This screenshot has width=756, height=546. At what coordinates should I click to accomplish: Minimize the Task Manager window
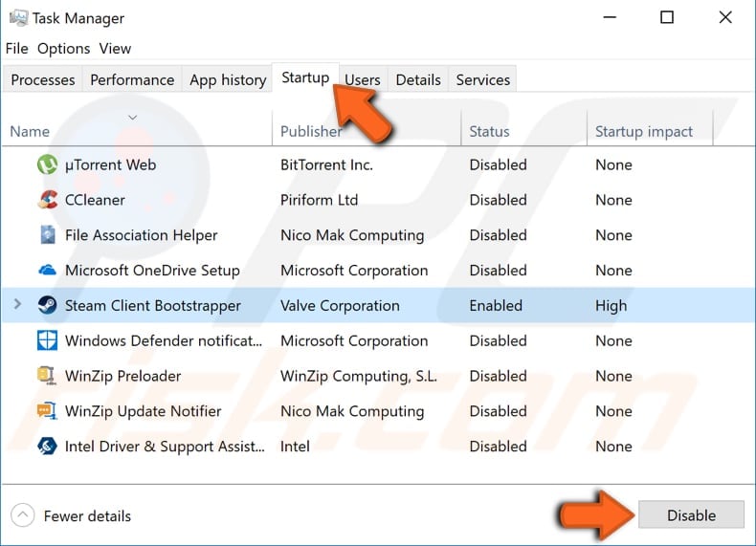point(610,17)
